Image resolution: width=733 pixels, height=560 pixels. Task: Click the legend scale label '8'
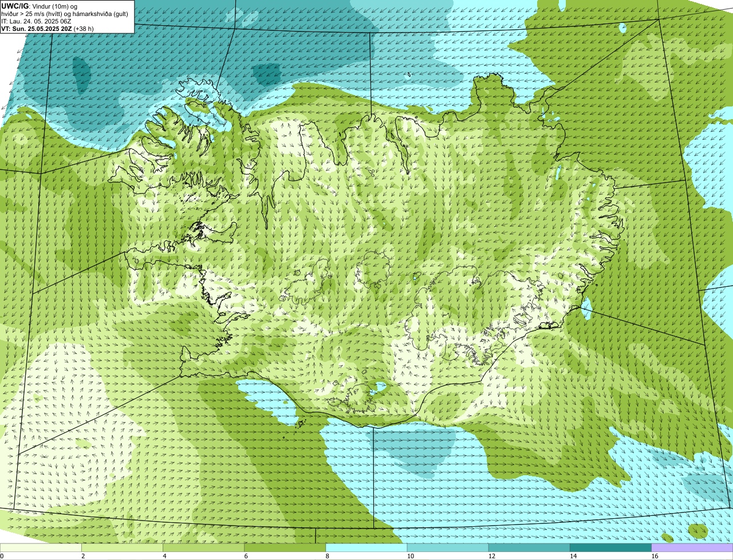(x=328, y=556)
